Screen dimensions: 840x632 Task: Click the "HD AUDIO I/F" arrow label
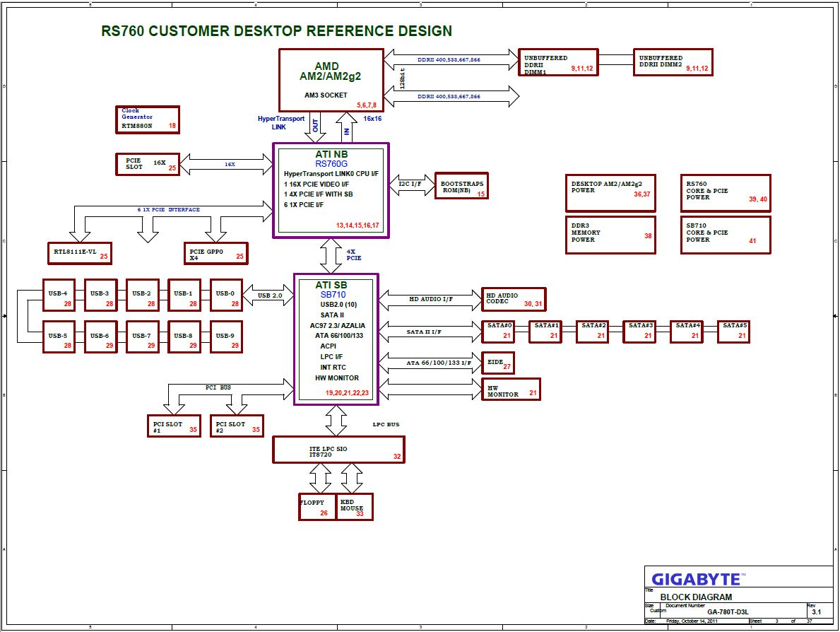431,299
